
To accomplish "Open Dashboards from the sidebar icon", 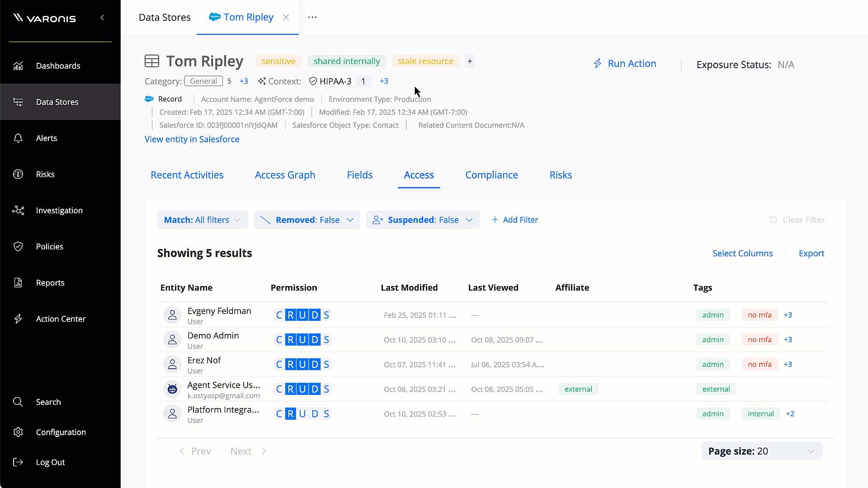I will [x=18, y=66].
